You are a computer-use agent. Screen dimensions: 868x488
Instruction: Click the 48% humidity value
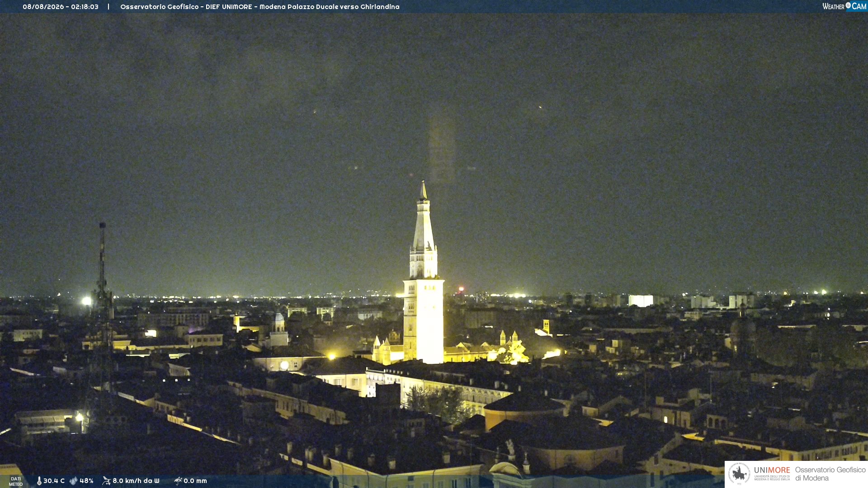pyautogui.click(x=86, y=481)
